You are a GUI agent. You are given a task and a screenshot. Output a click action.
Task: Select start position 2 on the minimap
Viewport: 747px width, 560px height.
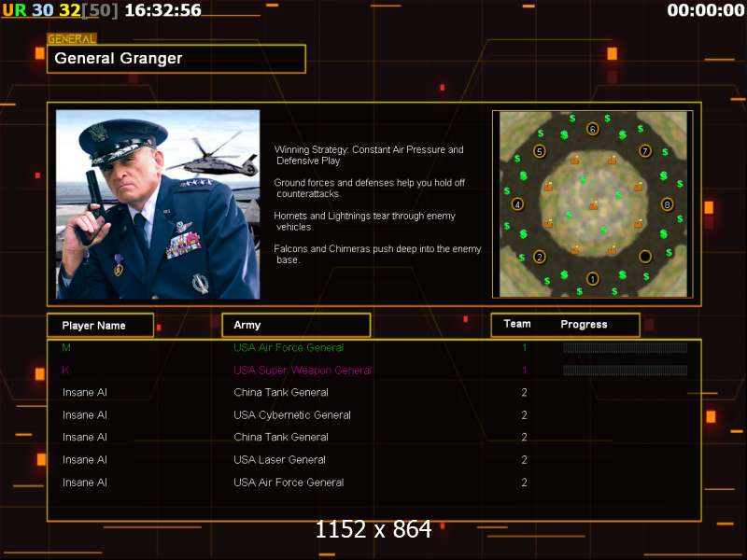point(540,258)
